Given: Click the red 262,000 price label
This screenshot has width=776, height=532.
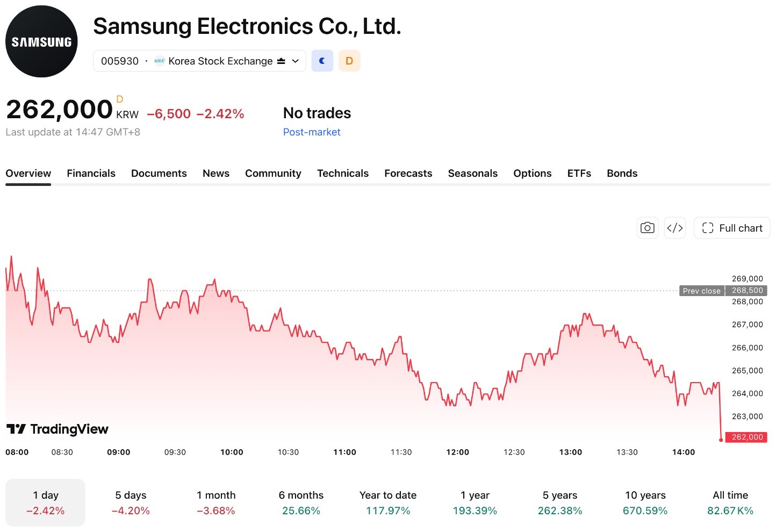Looking at the screenshot, I should [746, 437].
